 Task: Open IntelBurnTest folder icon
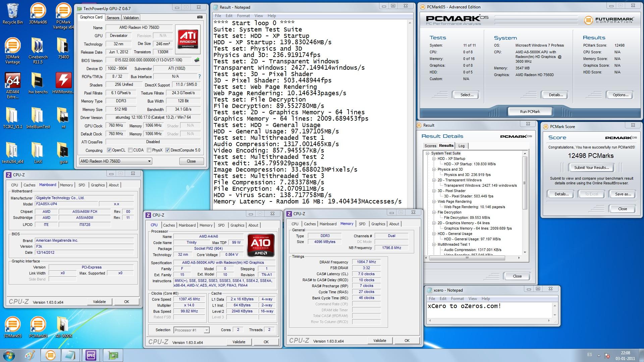pyautogui.click(x=38, y=118)
